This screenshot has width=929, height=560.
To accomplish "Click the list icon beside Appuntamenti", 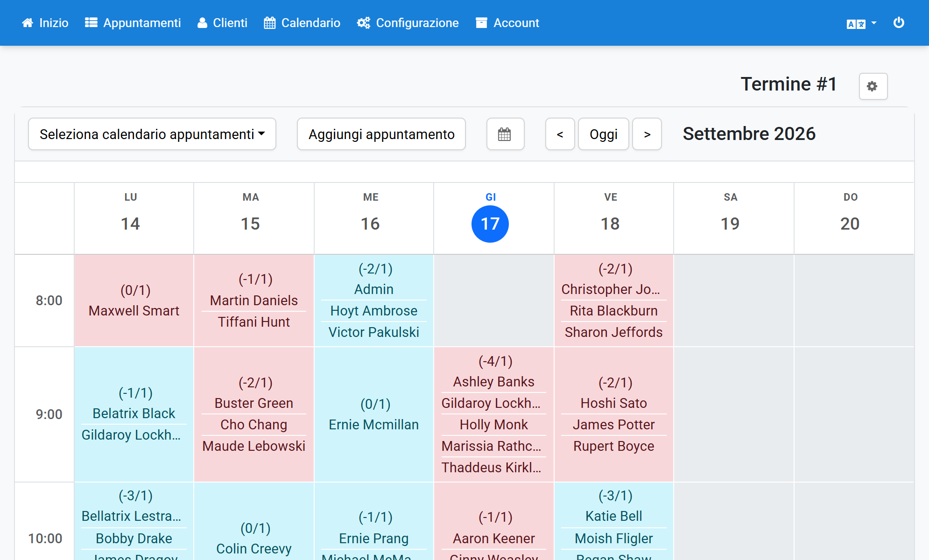I will coord(91,23).
